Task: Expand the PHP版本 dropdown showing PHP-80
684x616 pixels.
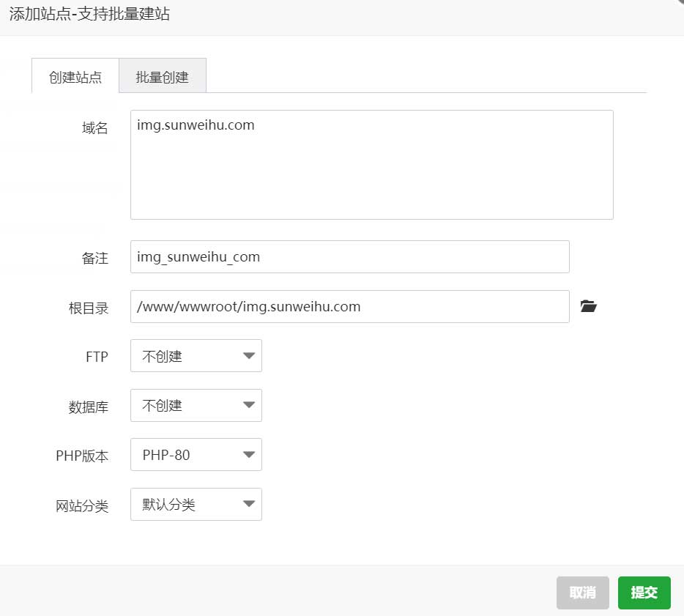Action: pyautogui.click(x=196, y=455)
